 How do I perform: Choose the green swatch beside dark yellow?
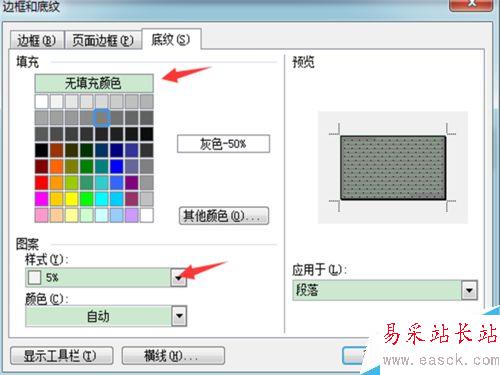click(86, 166)
